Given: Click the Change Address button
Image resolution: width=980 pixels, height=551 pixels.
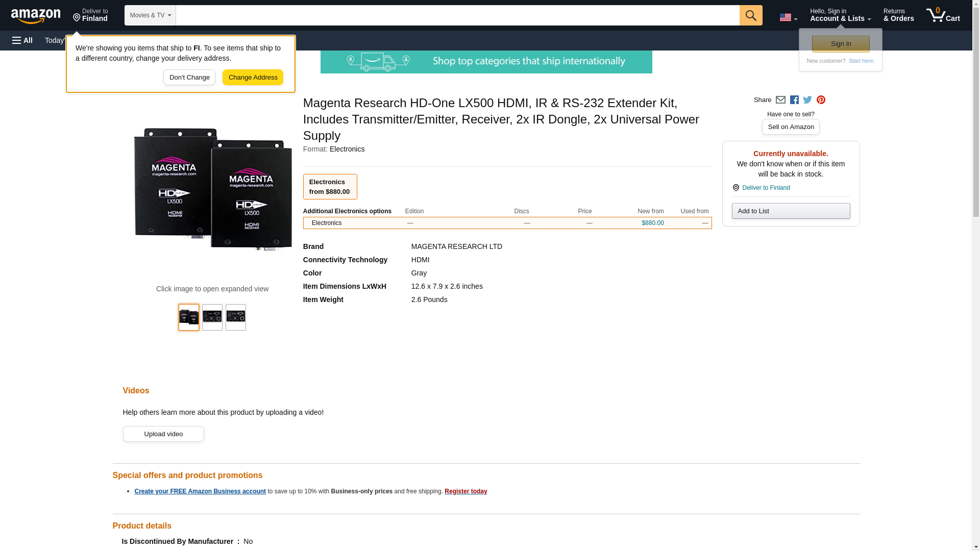Looking at the screenshot, I should click(x=253, y=78).
